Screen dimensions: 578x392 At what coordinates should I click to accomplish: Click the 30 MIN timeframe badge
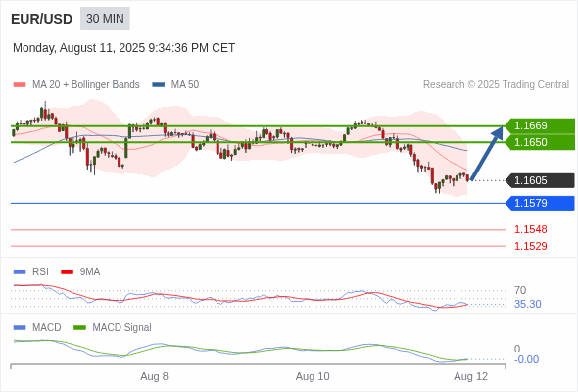pyautogui.click(x=105, y=19)
